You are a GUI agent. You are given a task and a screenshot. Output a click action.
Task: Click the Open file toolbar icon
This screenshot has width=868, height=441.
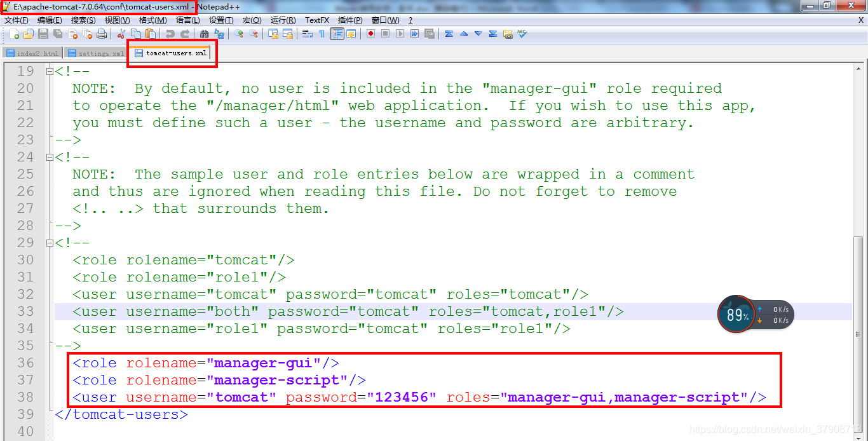point(28,34)
